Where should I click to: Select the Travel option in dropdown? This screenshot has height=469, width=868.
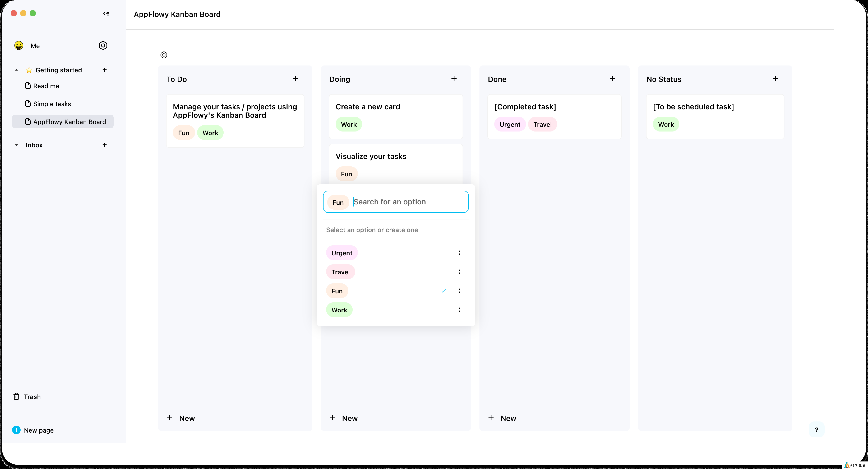coord(341,272)
